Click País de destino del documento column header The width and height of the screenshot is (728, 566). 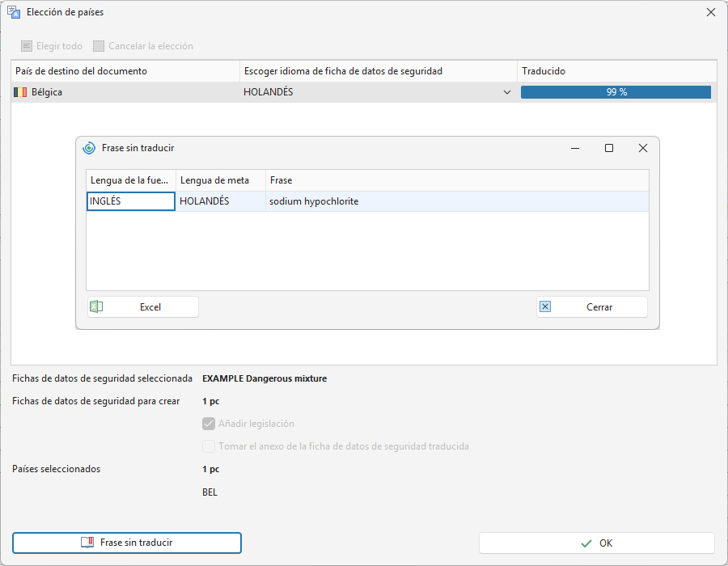[125, 71]
